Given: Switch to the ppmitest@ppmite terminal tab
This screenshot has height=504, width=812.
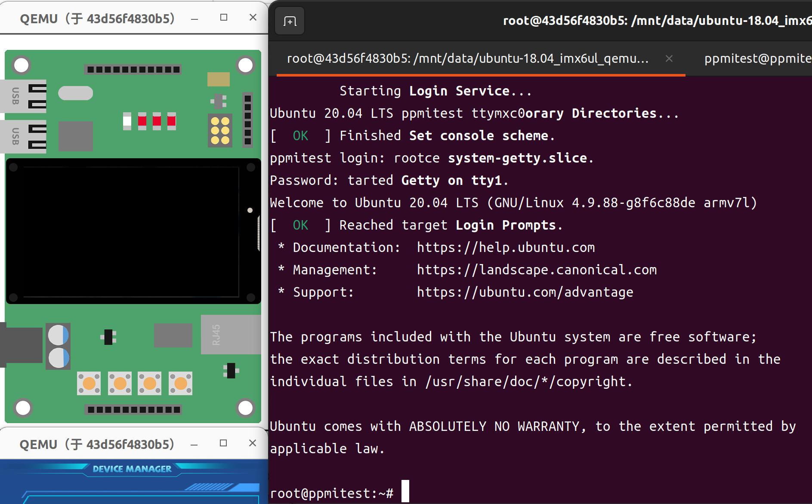Looking at the screenshot, I should [x=757, y=58].
